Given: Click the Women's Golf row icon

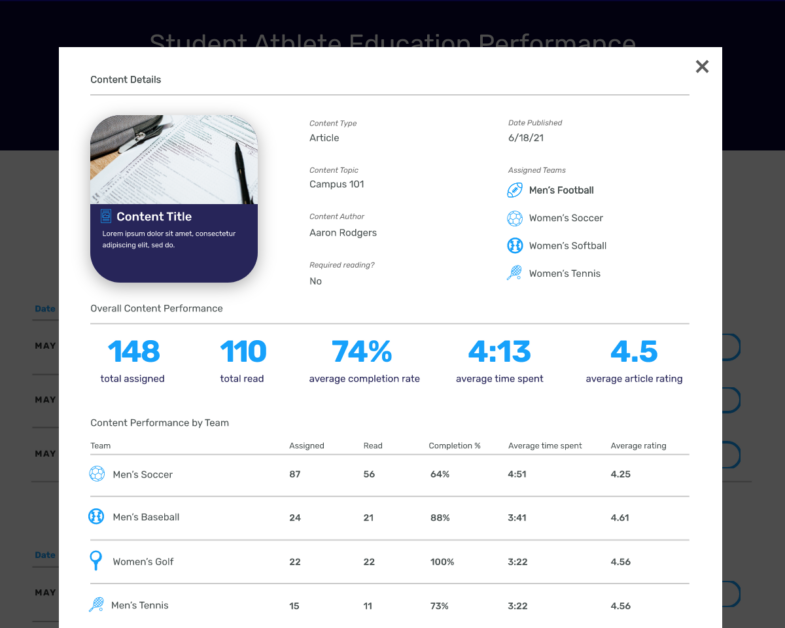Looking at the screenshot, I should click(x=96, y=561).
